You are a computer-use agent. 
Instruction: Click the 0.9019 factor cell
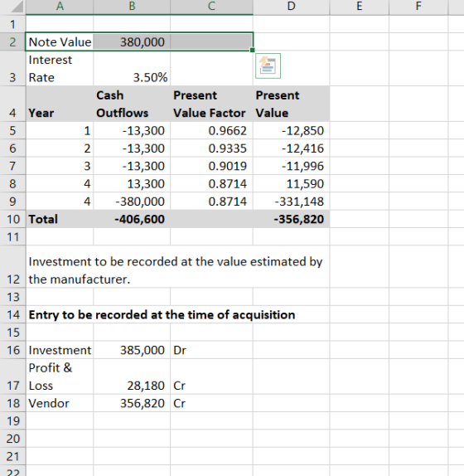(211, 166)
